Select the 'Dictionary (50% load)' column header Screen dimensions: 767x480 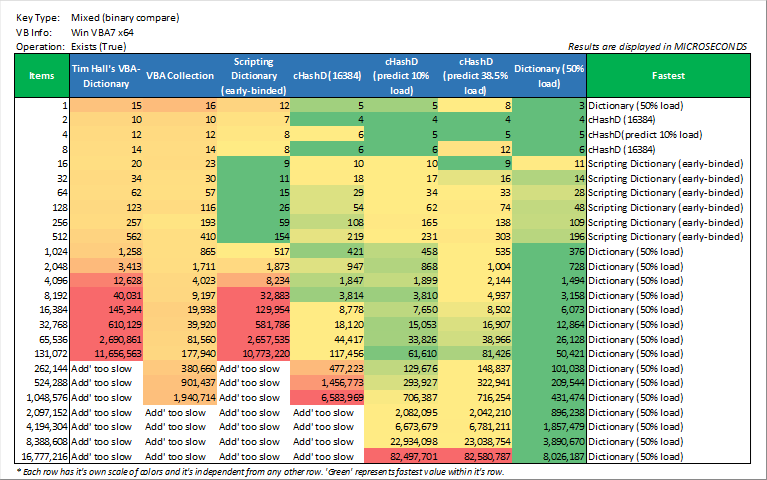coord(548,74)
